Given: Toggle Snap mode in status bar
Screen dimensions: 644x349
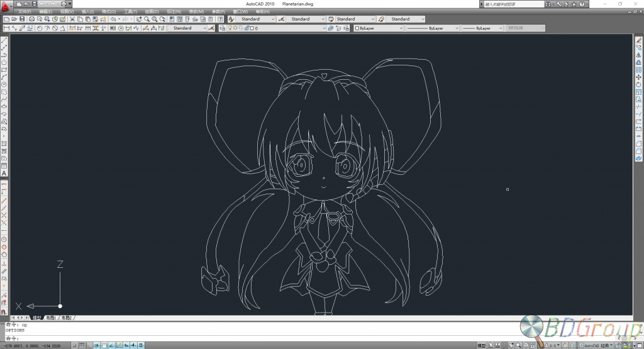Looking at the screenshot, I should tap(74, 345).
